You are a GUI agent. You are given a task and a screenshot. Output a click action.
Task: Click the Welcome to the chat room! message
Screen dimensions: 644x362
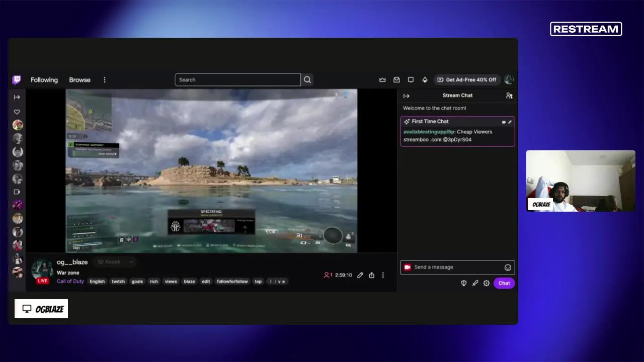point(435,108)
